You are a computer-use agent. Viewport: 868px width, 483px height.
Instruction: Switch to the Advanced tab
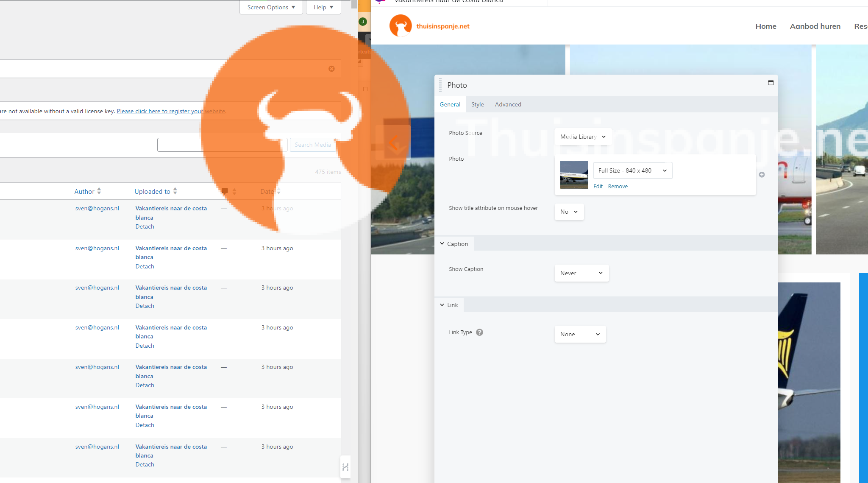(508, 104)
